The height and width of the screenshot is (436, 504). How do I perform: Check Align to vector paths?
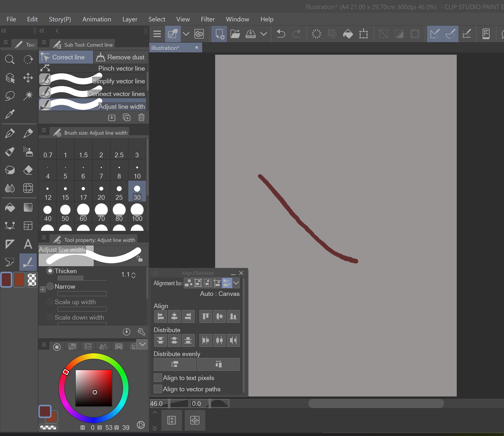158,389
